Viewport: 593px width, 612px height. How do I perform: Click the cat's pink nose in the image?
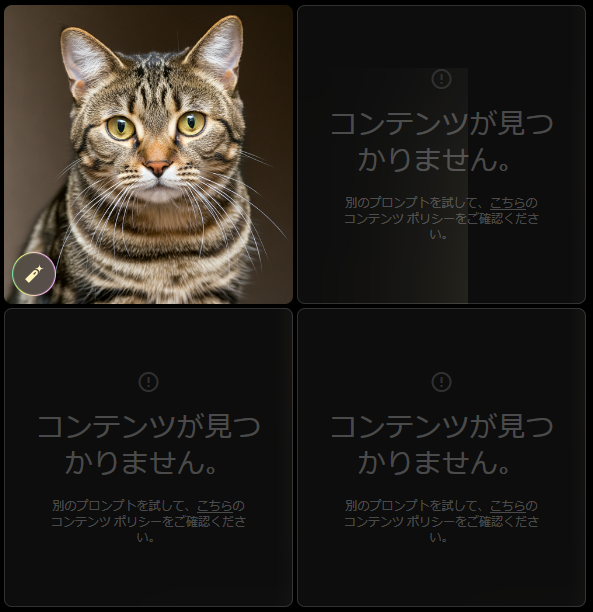click(x=158, y=168)
